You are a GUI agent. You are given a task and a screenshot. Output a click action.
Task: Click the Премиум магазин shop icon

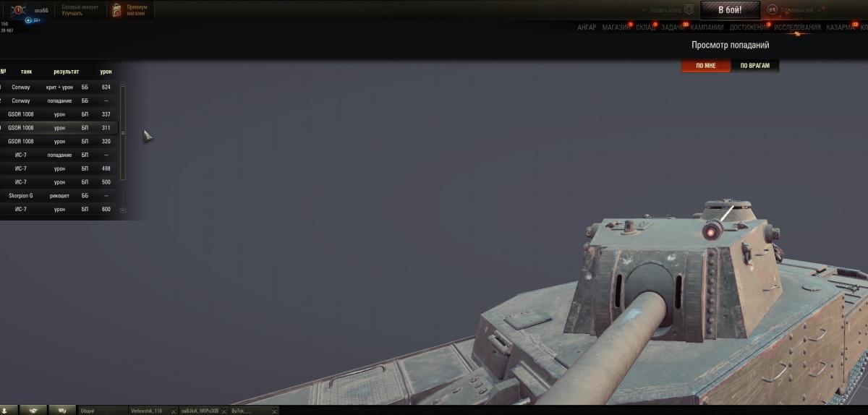(116, 9)
